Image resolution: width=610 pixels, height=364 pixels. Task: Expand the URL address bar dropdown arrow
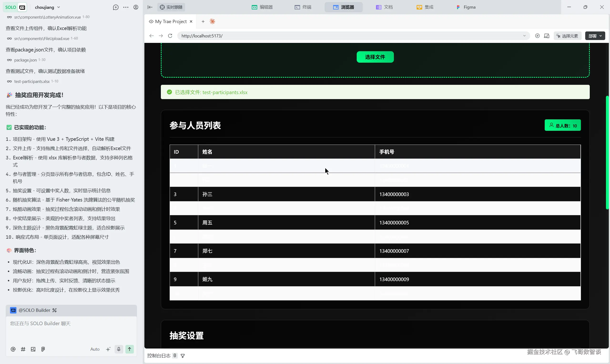[x=524, y=36]
